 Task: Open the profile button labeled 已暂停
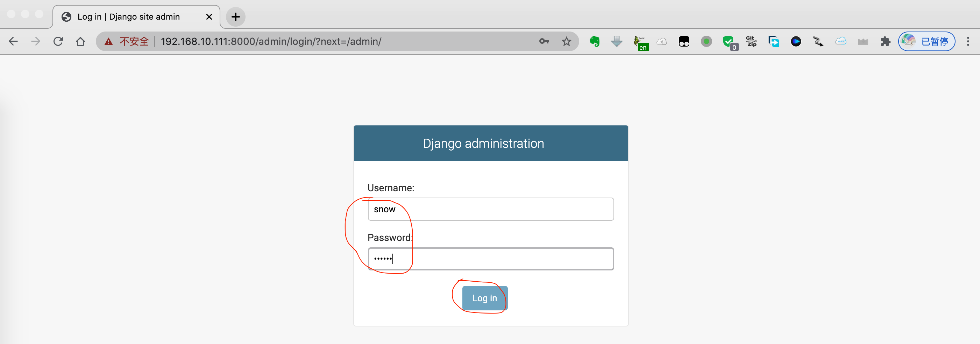click(x=927, y=41)
